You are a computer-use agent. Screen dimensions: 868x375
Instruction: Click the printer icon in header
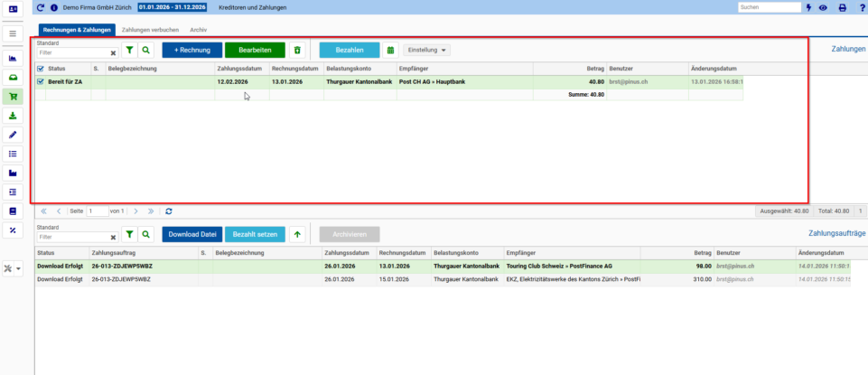[843, 8]
